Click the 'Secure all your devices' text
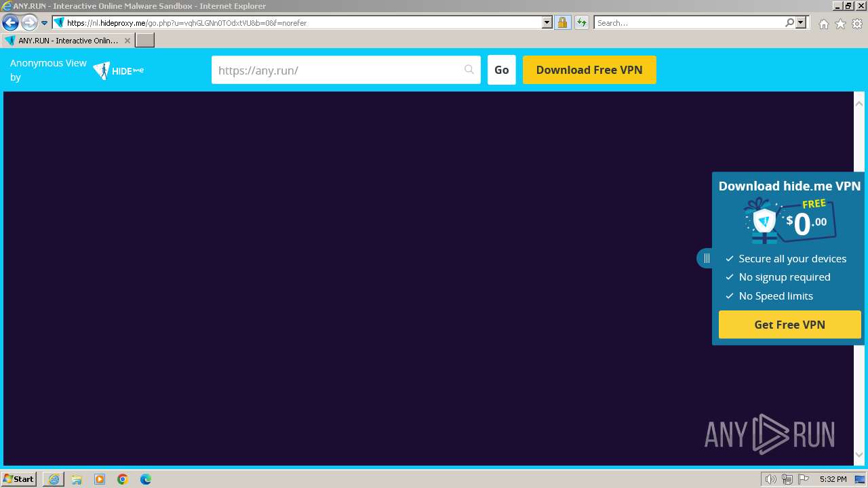Screen dimensions: 868x488 click(793, 258)
